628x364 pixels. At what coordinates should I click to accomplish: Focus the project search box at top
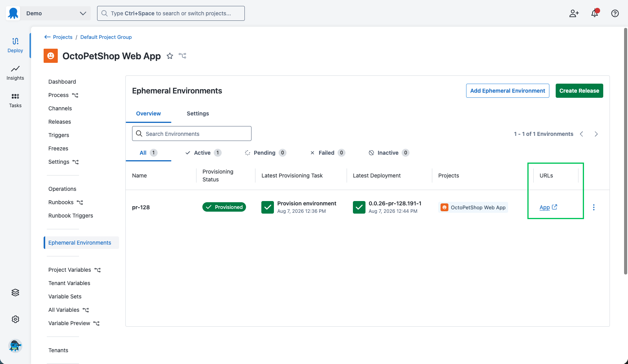(x=171, y=13)
